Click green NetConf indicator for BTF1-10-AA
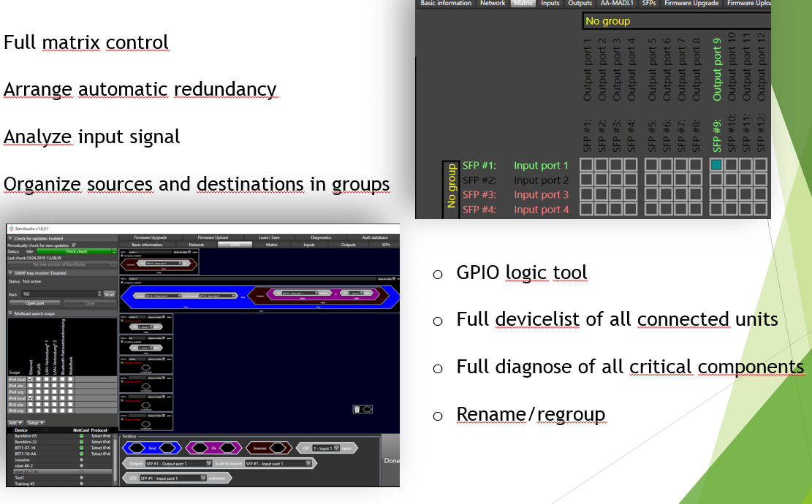812x504 pixels. [81, 454]
